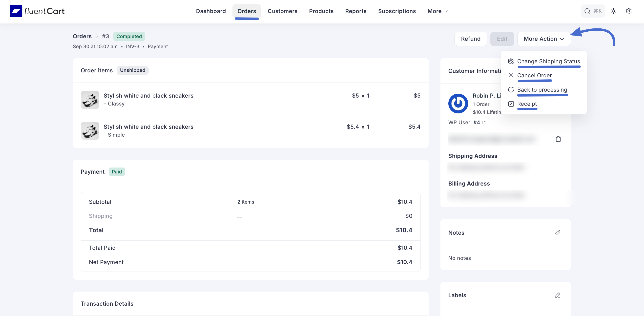This screenshot has height=316, width=644.
Task: Edit Notes with pencil icon
Action: coord(557,233)
